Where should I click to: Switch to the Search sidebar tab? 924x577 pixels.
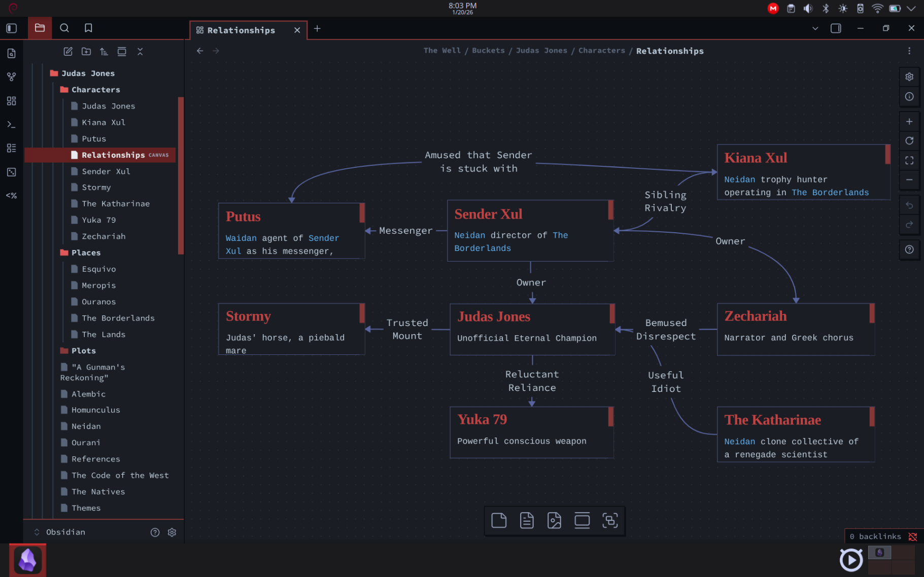pos(64,28)
